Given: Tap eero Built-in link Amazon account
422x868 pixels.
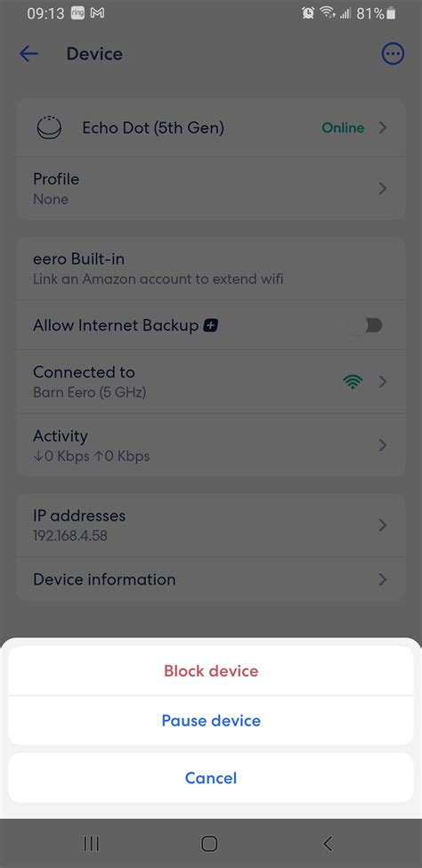Looking at the screenshot, I should [211, 268].
